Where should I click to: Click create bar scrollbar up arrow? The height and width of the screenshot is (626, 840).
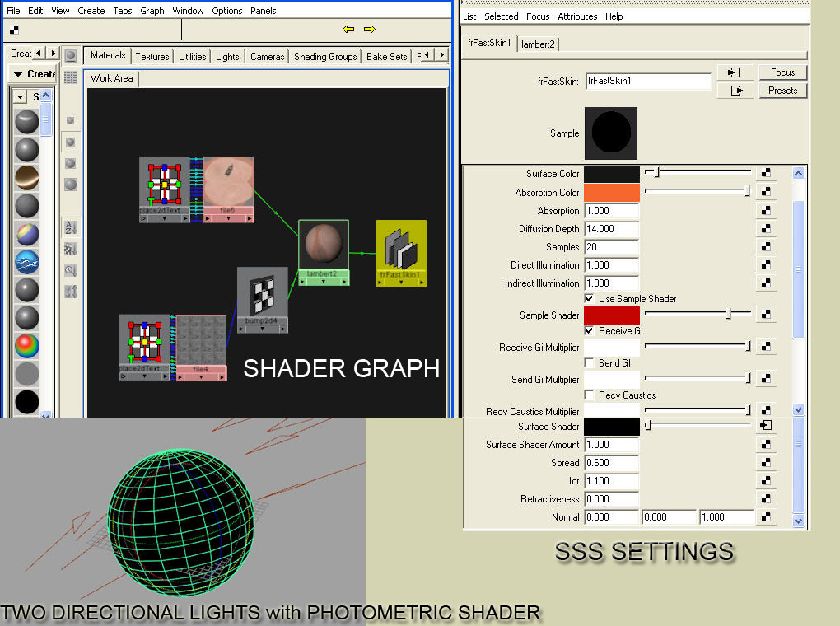coord(45,96)
